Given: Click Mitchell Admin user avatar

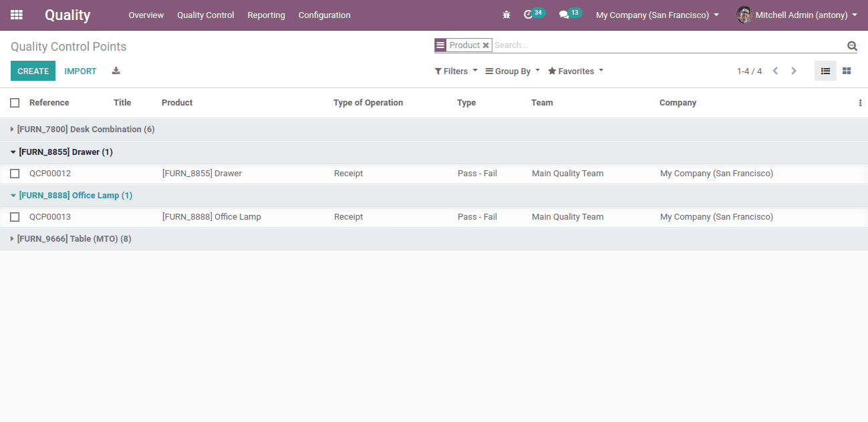Looking at the screenshot, I should (744, 15).
